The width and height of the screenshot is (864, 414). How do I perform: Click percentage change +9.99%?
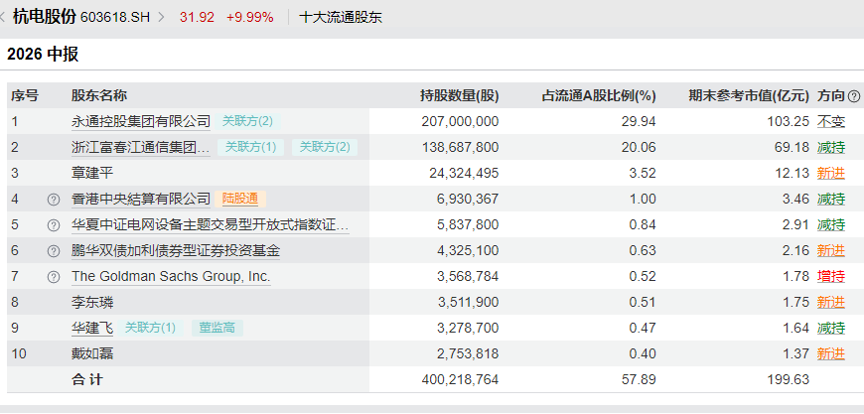pos(250,18)
